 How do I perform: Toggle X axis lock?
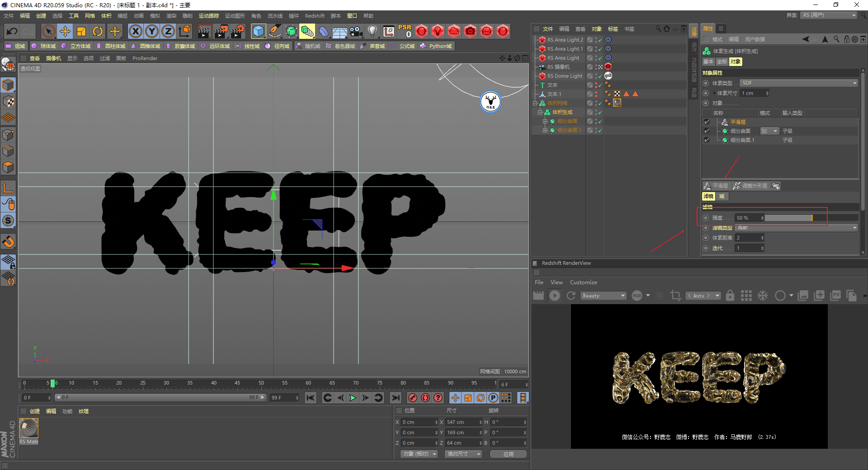point(136,31)
